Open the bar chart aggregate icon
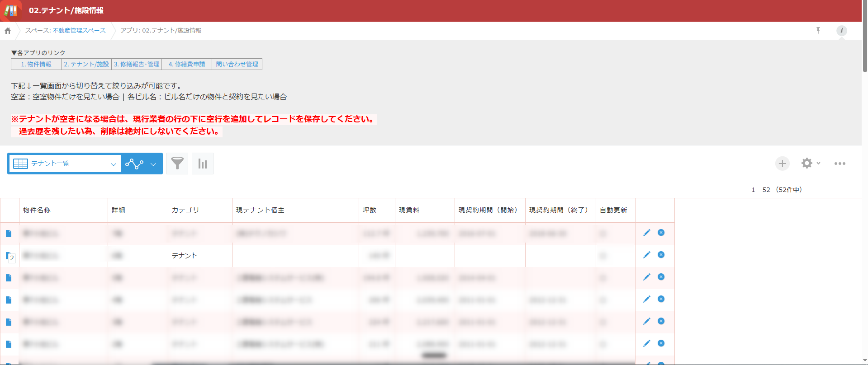 [203, 164]
